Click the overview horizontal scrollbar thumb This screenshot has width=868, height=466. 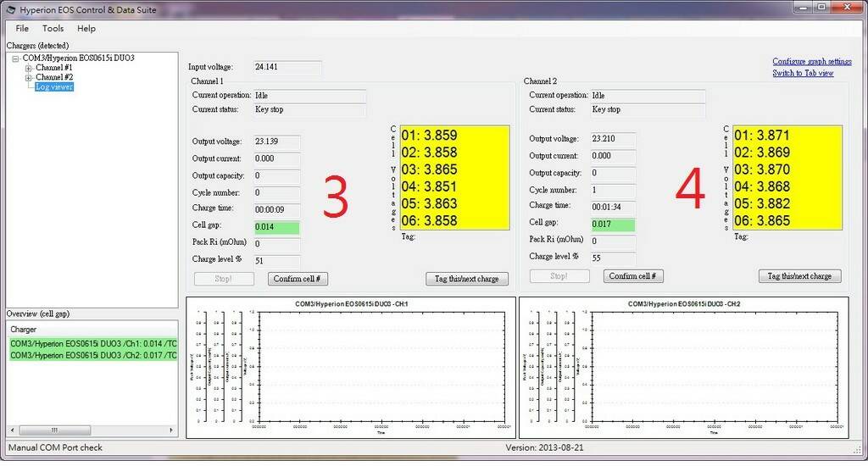[x=55, y=430]
